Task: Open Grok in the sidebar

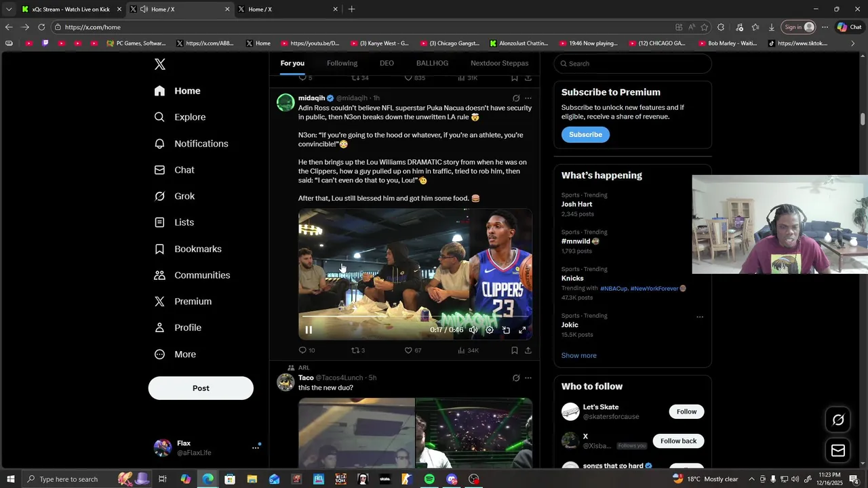Action: 174,196
